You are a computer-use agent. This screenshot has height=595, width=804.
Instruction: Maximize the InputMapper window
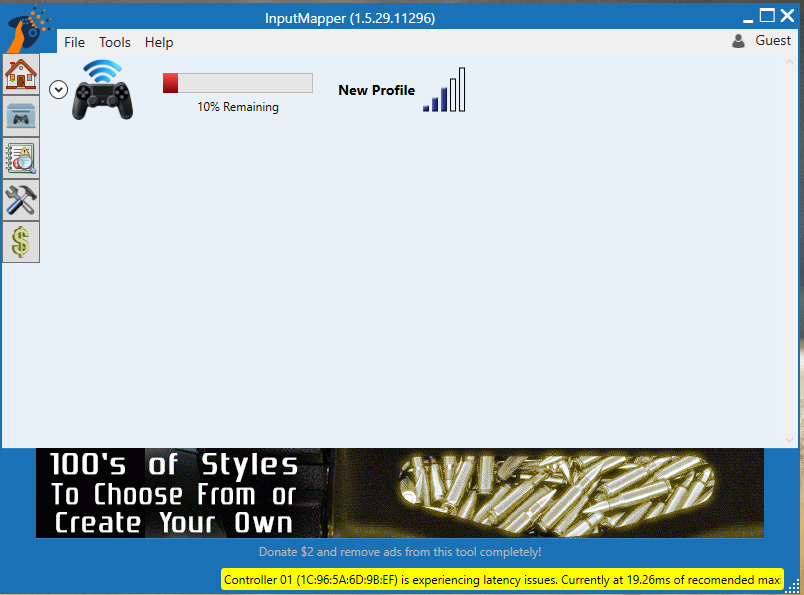pos(767,15)
